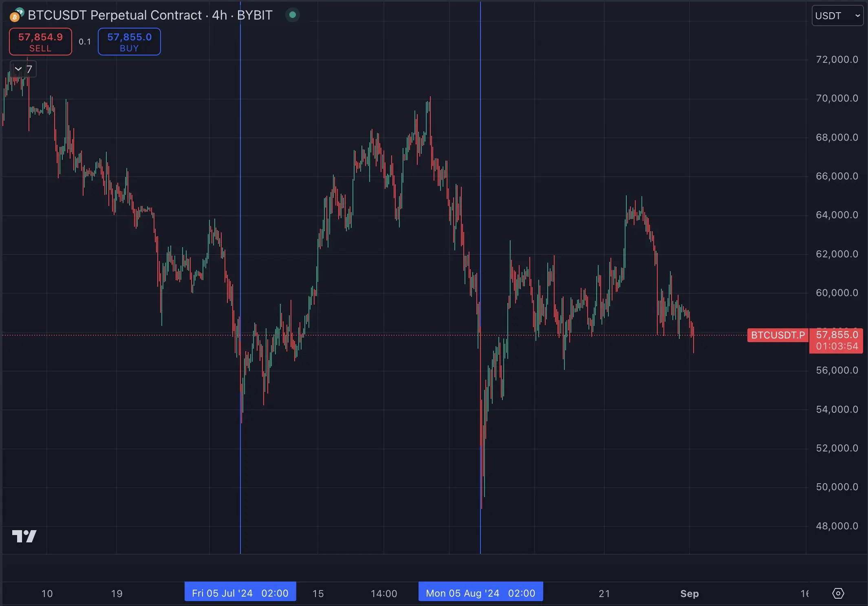Open chart settings gear icon
Viewport: 868px width, 606px height.
[838, 593]
